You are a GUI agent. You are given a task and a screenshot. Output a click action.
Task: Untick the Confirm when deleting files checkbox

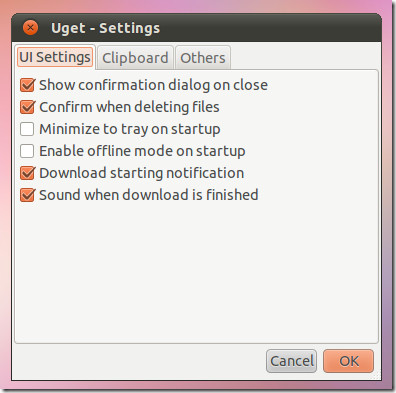(x=27, y=107)
